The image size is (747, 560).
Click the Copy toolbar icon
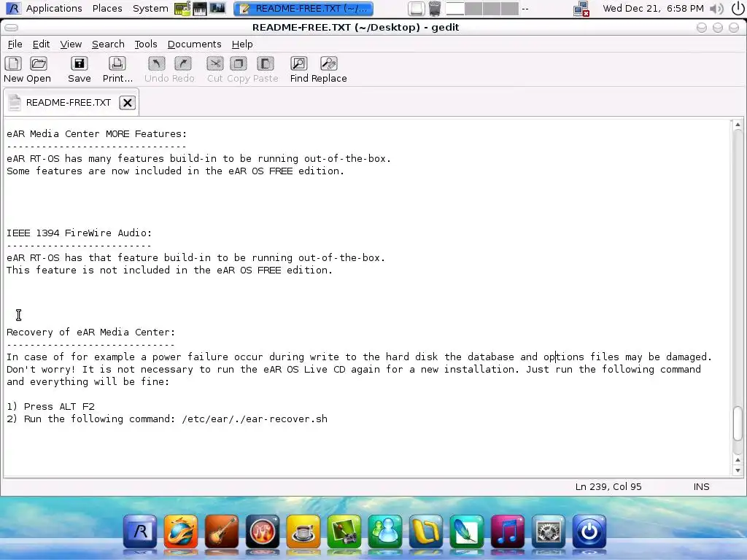tap(239, 69)
